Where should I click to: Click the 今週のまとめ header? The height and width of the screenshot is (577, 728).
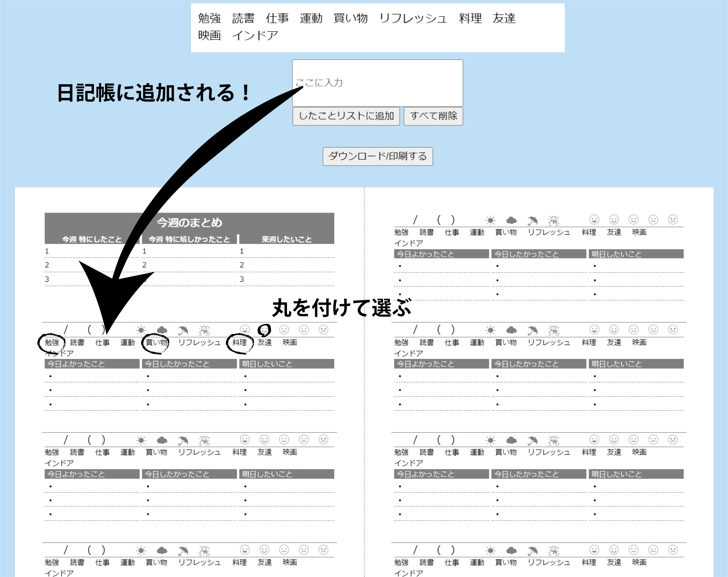click(x=190, y=222)
